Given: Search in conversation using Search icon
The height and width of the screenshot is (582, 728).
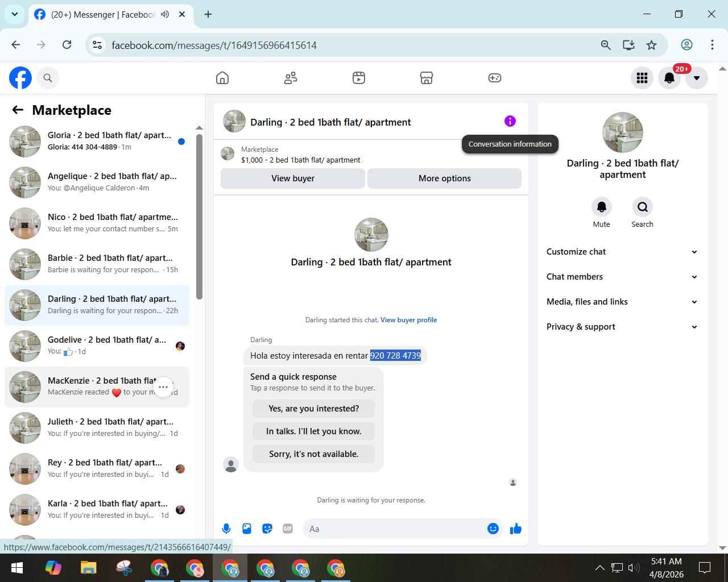Looking at the screenshot, I should (642, 207).
